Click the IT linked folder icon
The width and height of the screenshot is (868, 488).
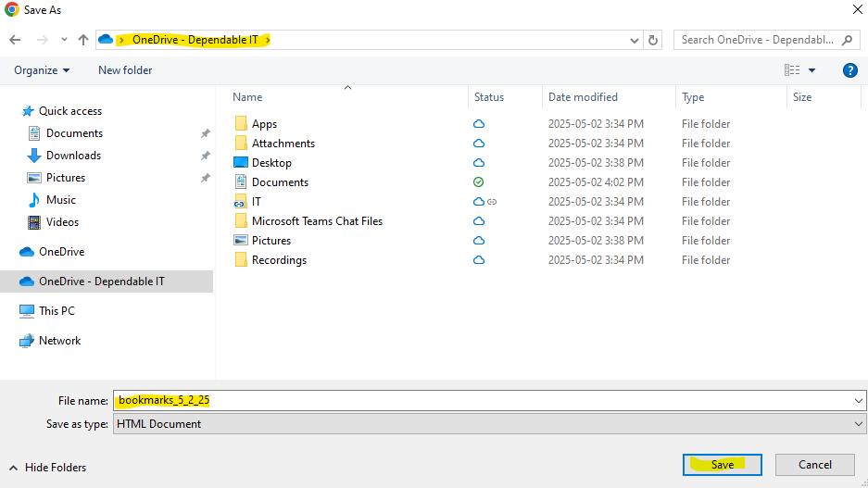[x=240, y=201]
